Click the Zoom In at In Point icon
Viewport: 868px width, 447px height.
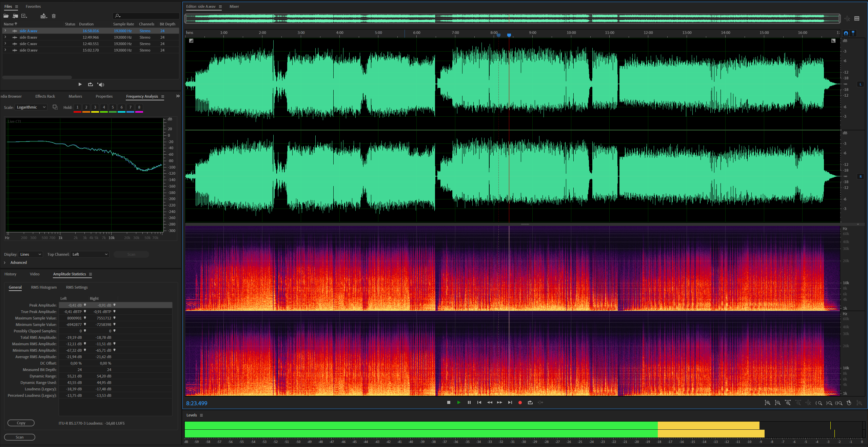click(x=819, y=403)
